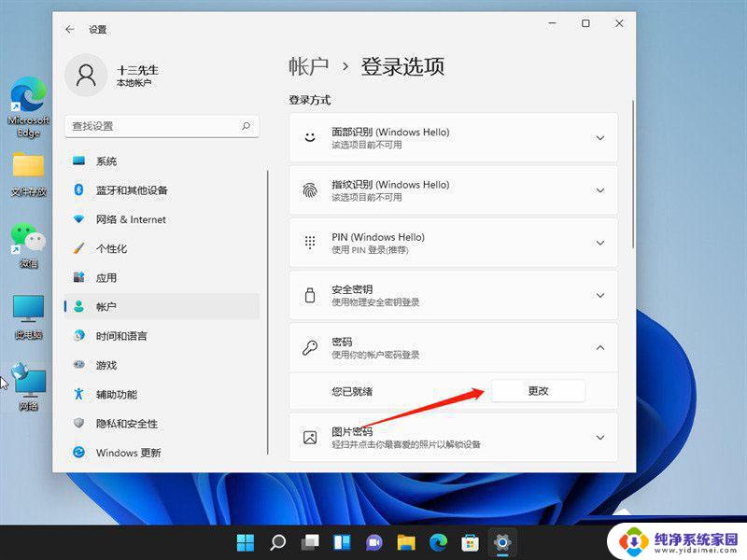This screenshot has height=560, width=747.
Task: Click the paintbrush icon for 个性化
Action: pos(79,248)
